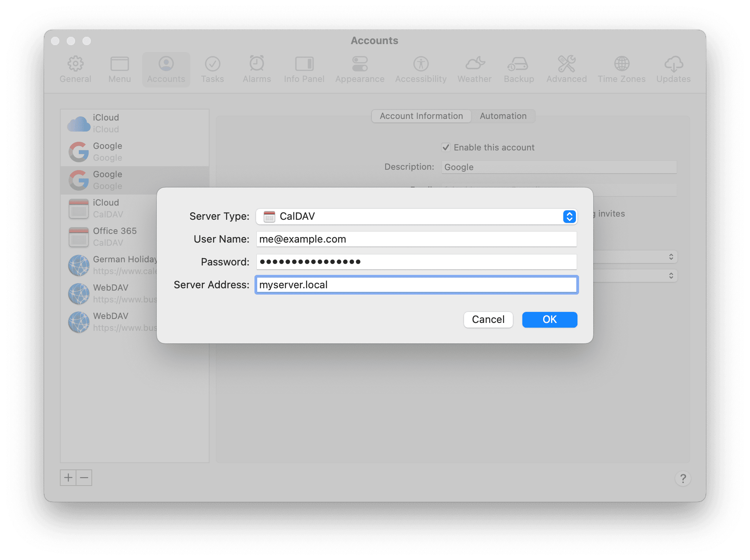750x560 pixels.
Task: Select the Advanced preferences icon
Action: pyautogui.click(x=566, y=69)
